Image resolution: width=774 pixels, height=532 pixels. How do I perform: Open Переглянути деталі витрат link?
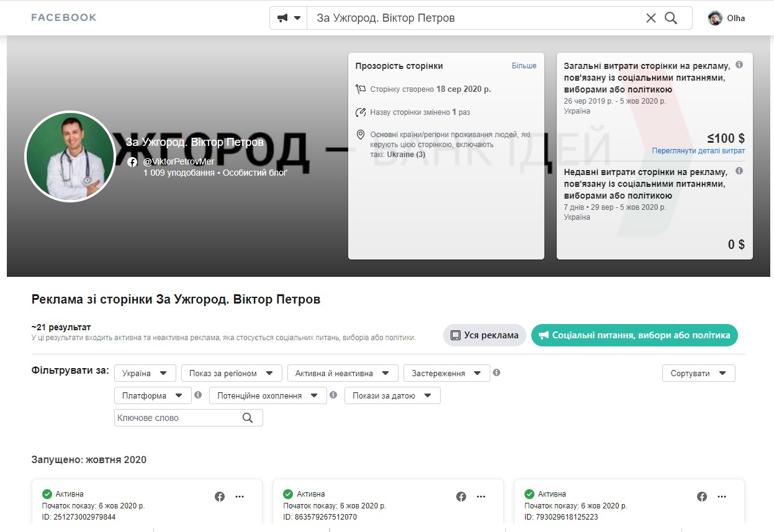point(698,151)
